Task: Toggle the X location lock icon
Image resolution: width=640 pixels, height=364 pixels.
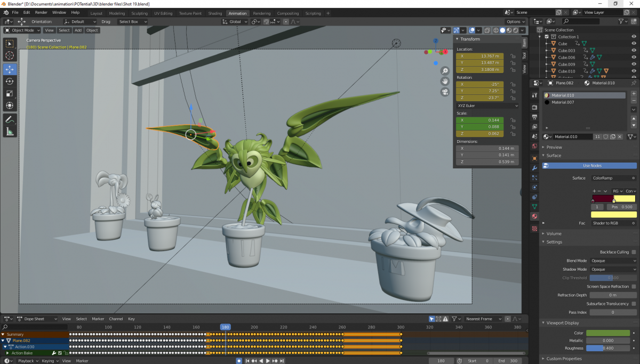Action: pos(513,56)
